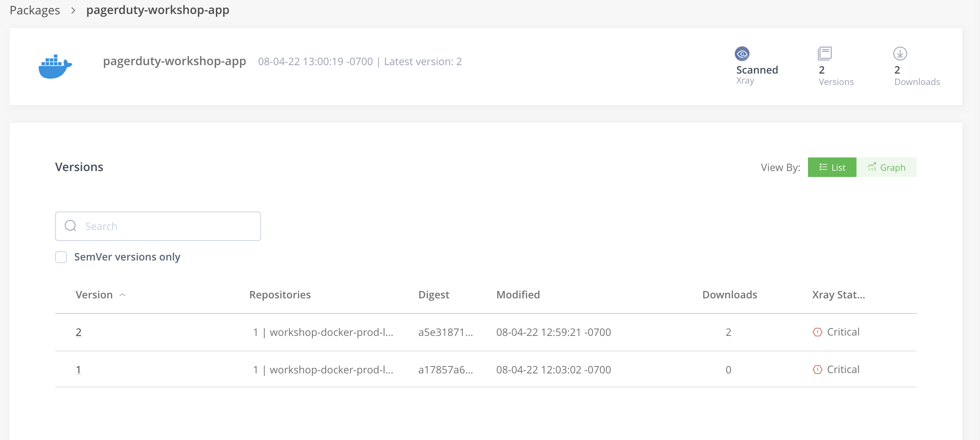980x440 pixels.
Task: Toggle Version column sort arrow
Action: click(x=122, y=295)
